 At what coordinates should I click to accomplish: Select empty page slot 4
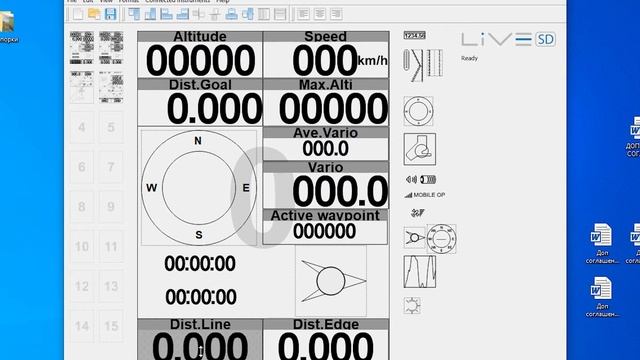pyautogui.click(x=82, y=127)
